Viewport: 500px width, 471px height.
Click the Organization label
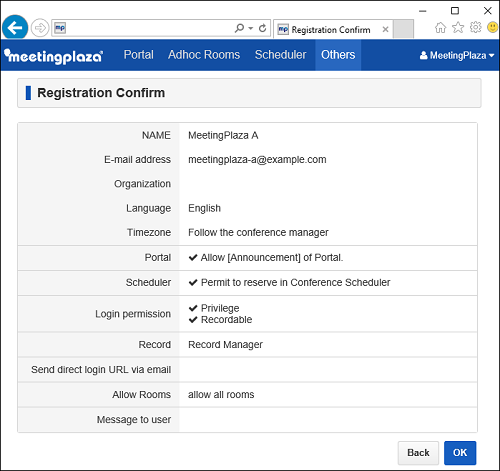click(142, 184)
